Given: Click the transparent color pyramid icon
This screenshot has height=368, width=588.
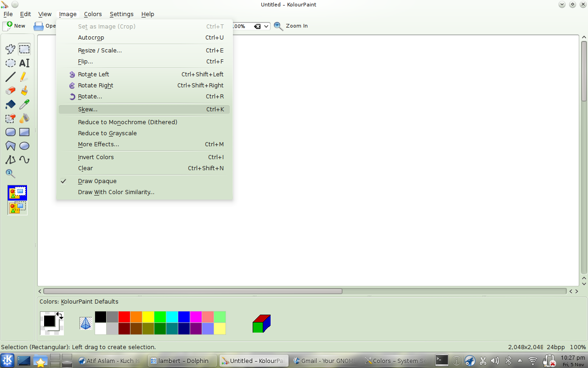Looking at the screenshot, I should pos(86,323).
